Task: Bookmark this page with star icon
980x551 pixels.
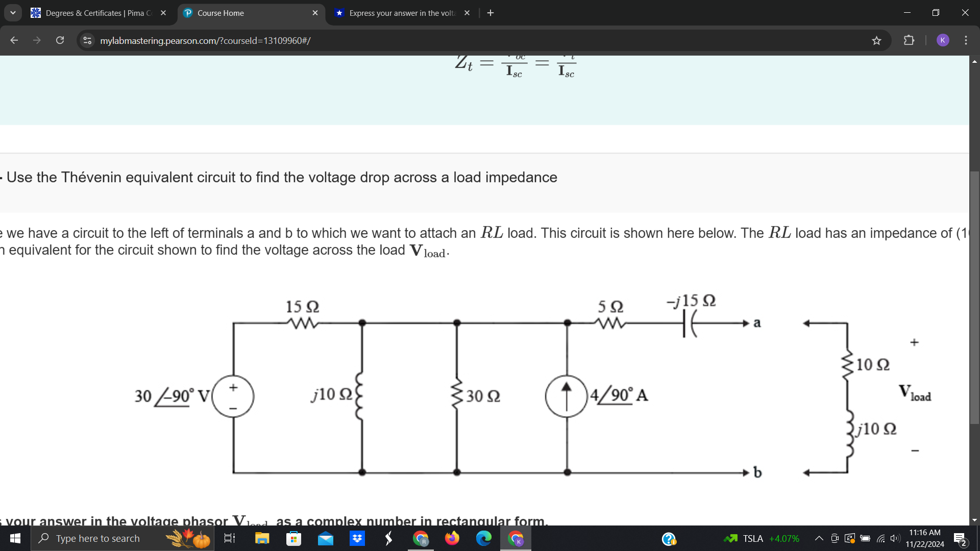Action: (876, 40)
